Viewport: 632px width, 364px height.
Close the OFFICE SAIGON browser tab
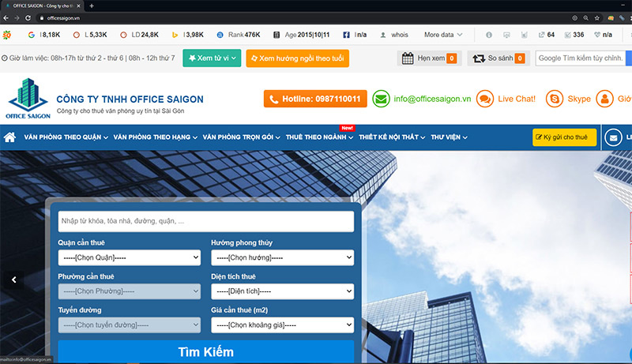click(x=78, y=6)
